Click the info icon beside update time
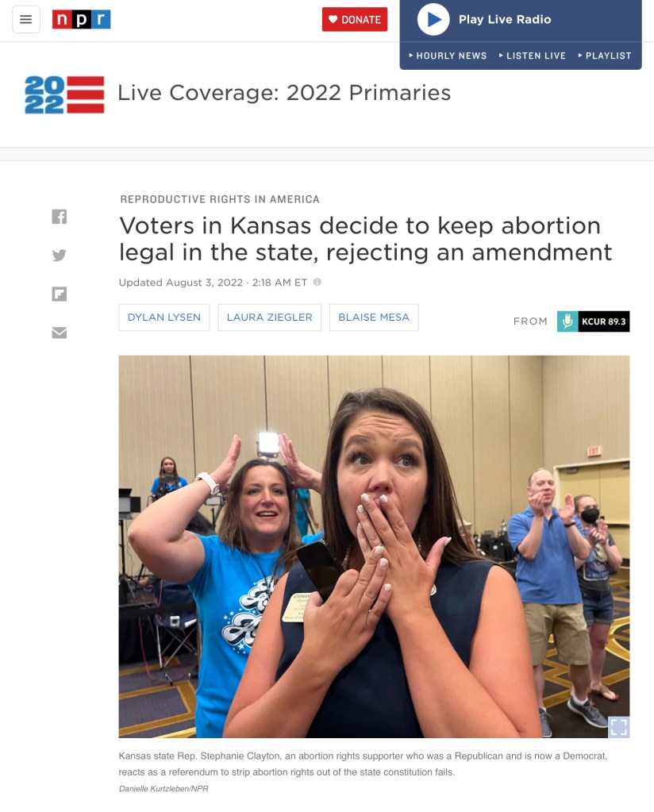 [x=317, y=282]
